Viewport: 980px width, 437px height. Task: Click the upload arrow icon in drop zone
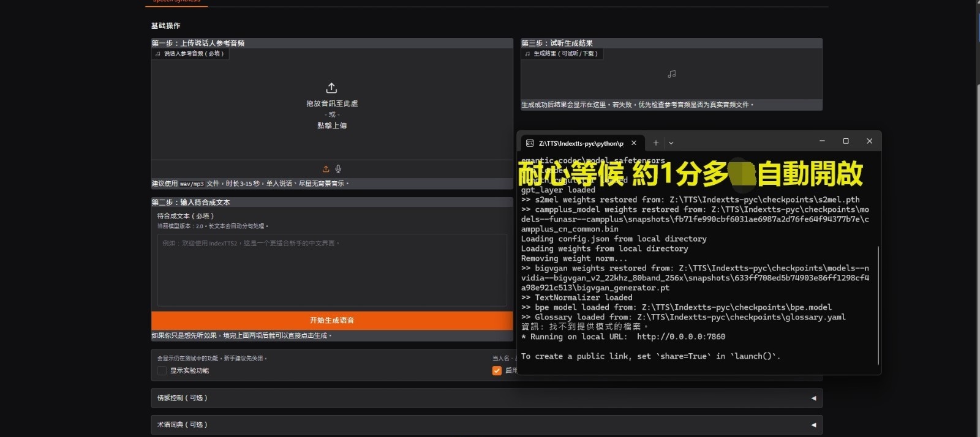click(x=331, y=88)
